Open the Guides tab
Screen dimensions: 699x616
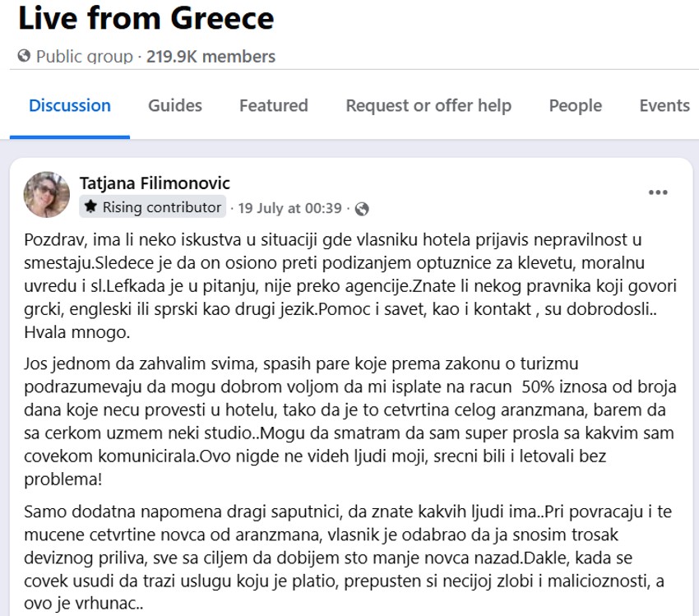pos(175,105)
